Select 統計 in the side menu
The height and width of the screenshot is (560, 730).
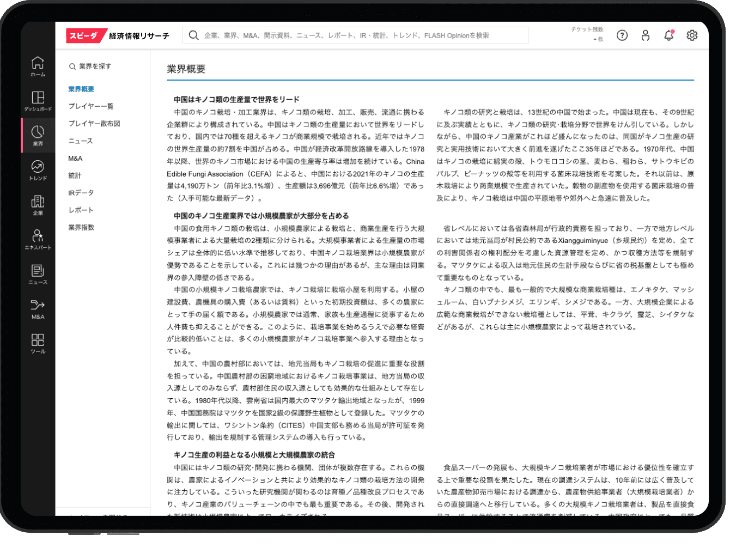75,175
